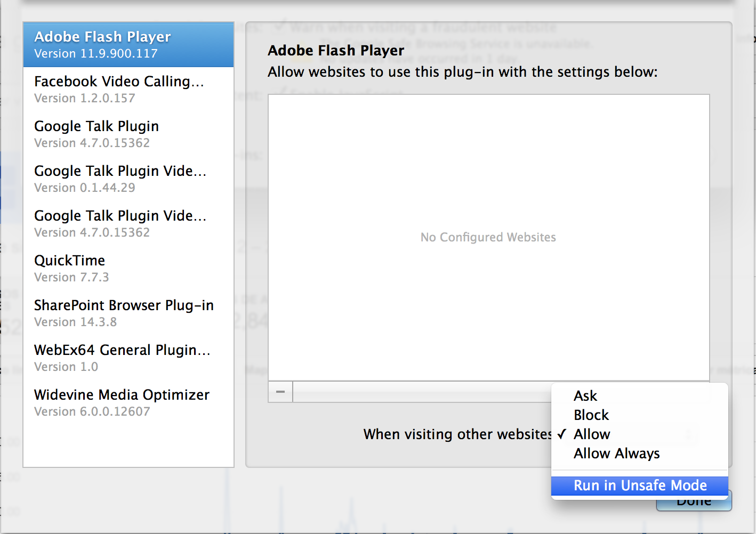
Task: Select Google Talk Plugin Video version 4.7.0.15362
Action: click(x=128, y=224)
